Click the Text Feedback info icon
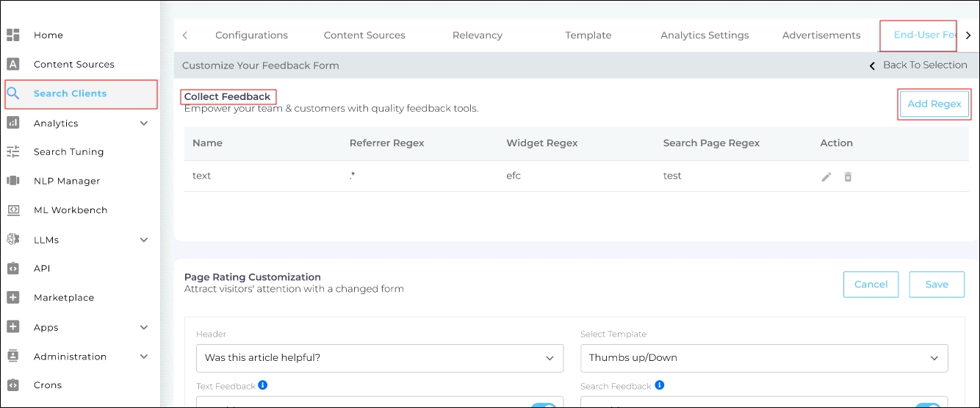 point(263,385)
